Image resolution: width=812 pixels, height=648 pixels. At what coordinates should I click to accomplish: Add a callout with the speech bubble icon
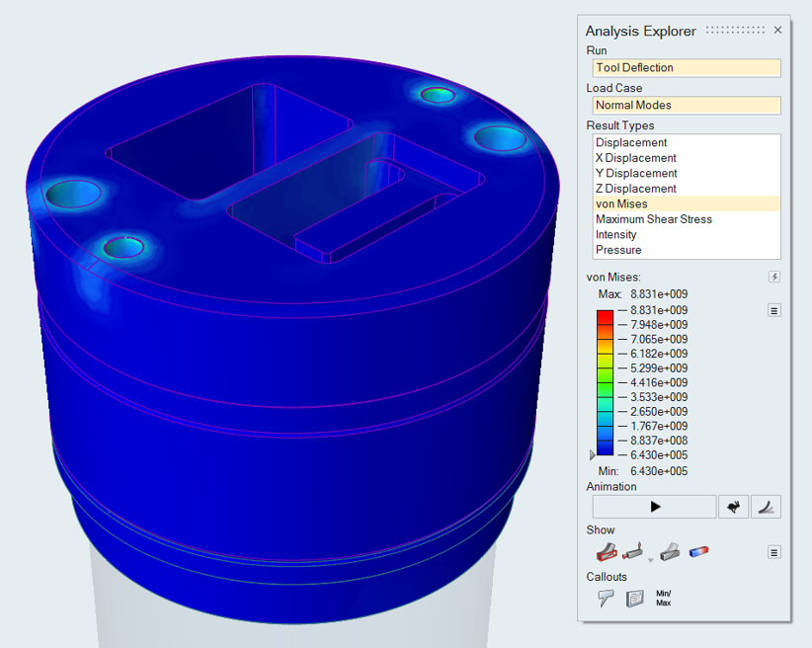[606, 598]
